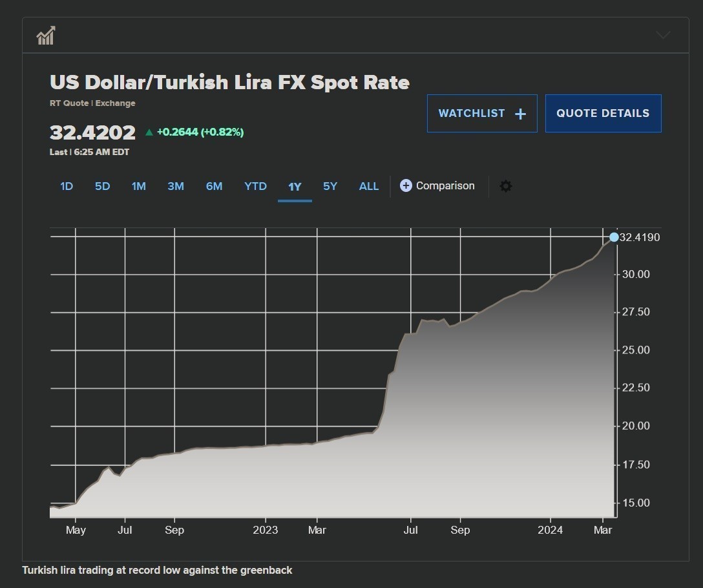Image resolution: width=703 pixels, height=588 pixels.
Task: Switch to the 6M range
Action: click(x=214, y=186)
